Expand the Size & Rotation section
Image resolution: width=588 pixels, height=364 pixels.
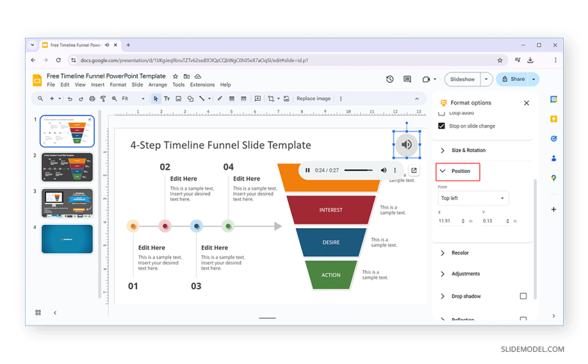click(x=443, y=151)
